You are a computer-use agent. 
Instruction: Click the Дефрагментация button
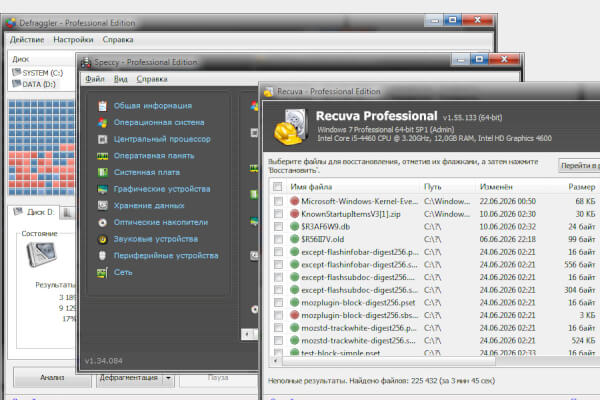(x=129, y=378)
